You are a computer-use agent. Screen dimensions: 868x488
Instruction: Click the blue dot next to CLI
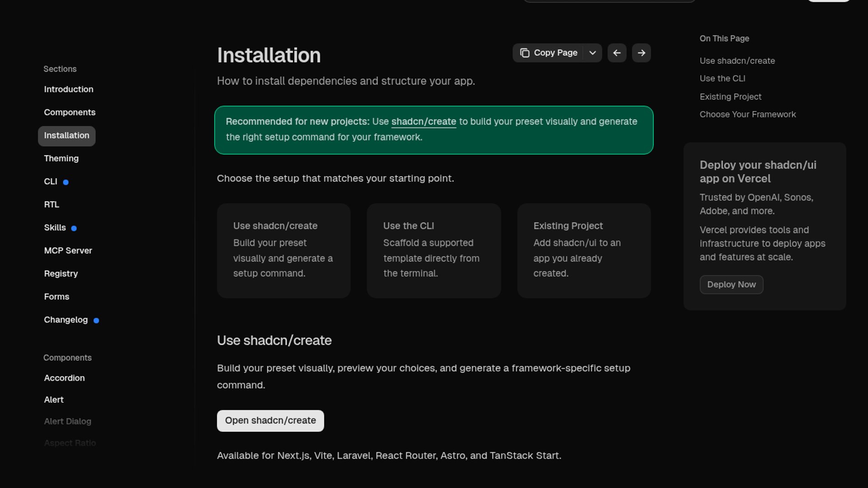click(x=66, y=182)
